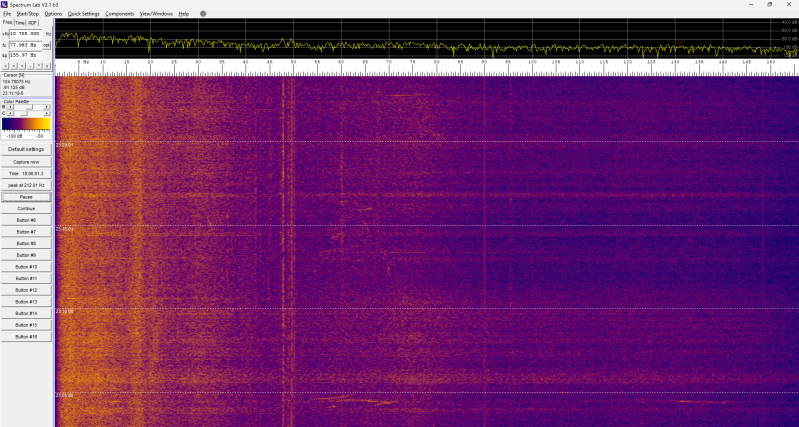Viewport: 799px width, 427px height.
Task: Click Button #12
Action: (x=26, y=290)
